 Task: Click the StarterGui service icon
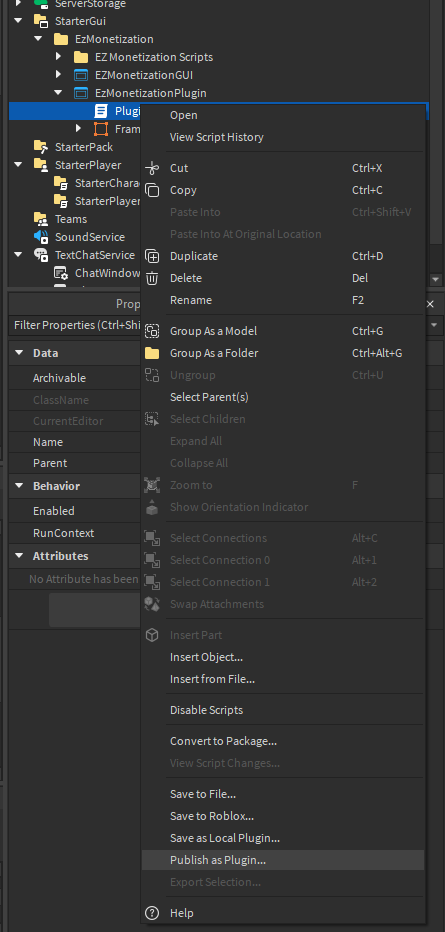pos(40,21)
